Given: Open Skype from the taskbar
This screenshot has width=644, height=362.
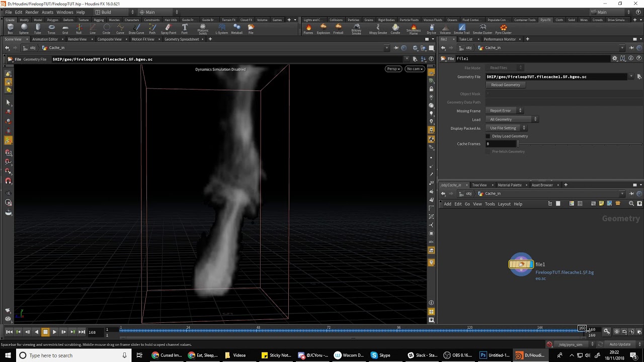Looking at the screenshot, I should (380, 355).
